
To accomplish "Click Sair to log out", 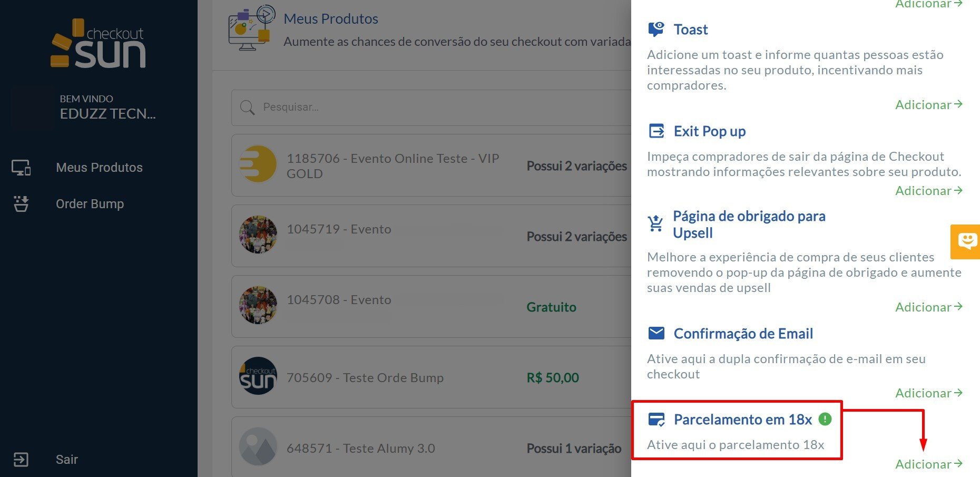I will click(66, 460).
